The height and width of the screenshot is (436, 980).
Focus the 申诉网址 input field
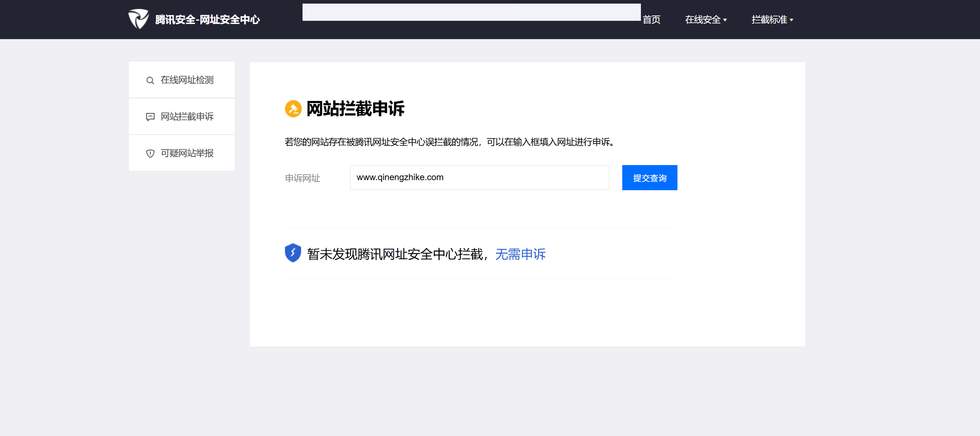(479, 177)
